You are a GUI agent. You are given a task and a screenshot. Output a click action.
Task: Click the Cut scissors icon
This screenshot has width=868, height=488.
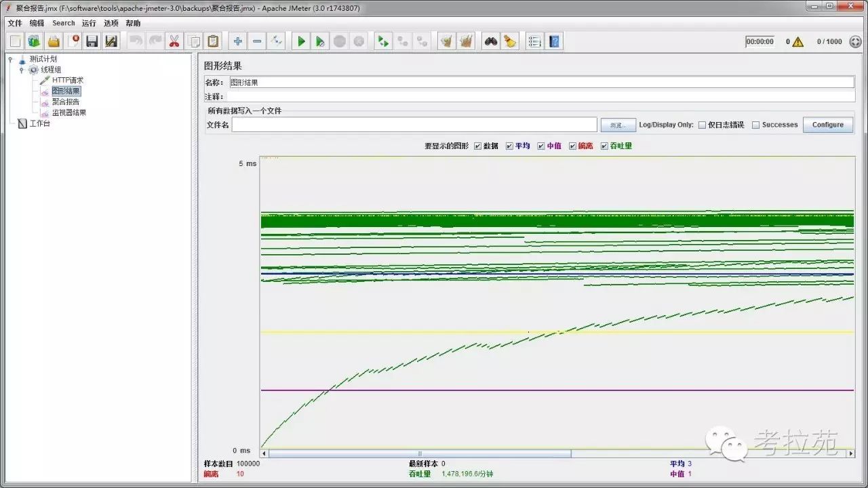174,41
